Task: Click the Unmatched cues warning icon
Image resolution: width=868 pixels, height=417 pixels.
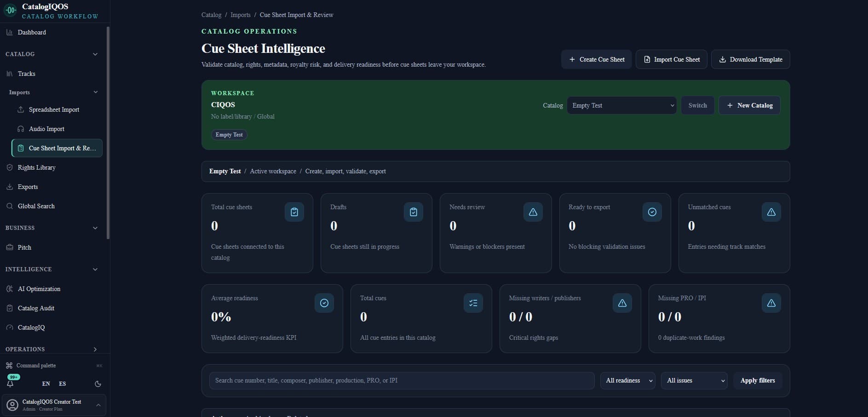Action: tap(771, 212)
